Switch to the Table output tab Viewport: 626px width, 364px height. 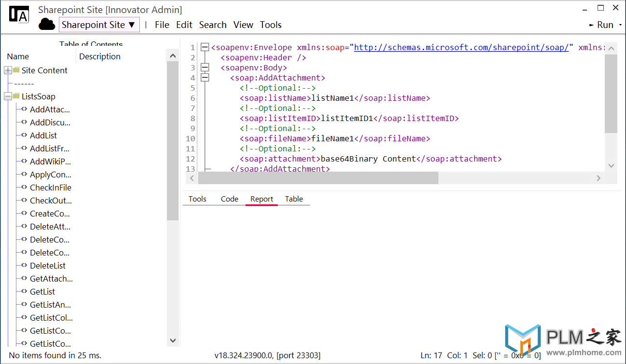coord(294,199)
